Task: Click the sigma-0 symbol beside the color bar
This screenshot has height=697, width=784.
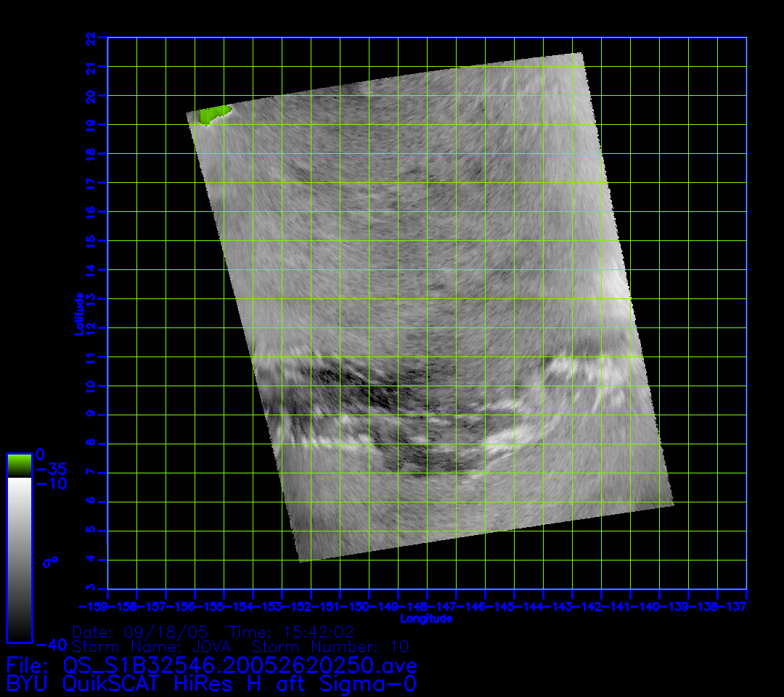Action: (49, 561)
